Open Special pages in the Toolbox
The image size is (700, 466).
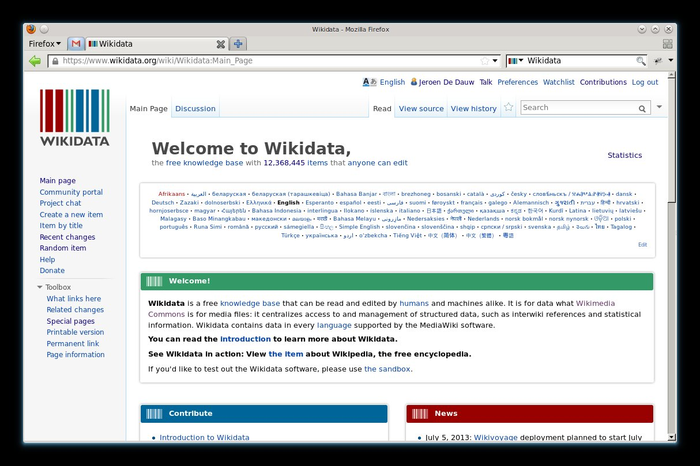[x=71, y=321]
